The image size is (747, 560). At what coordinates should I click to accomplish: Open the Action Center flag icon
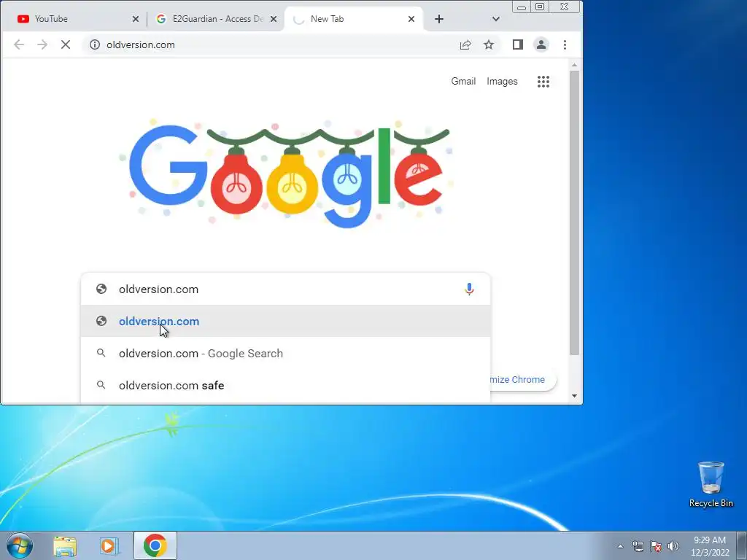tap(656, 546)
